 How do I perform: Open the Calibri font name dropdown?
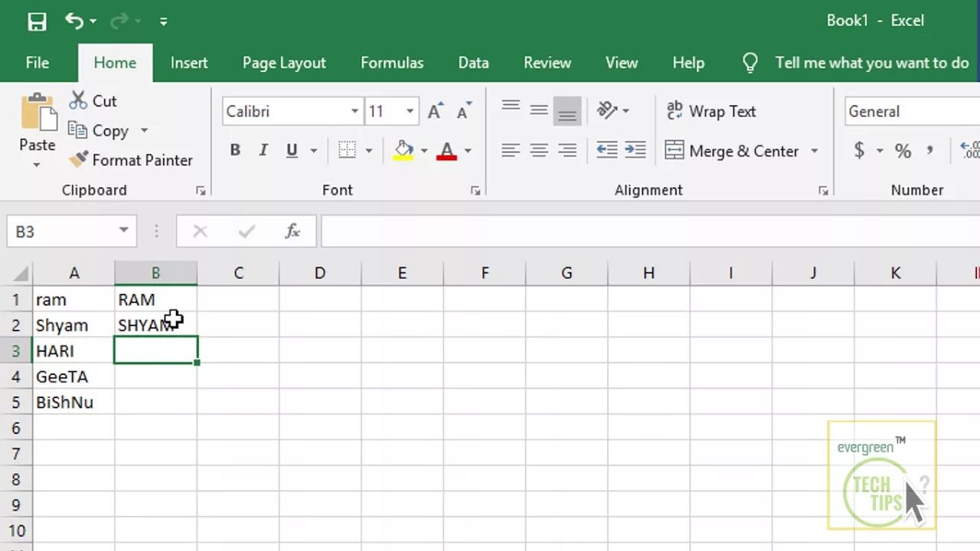point(354,112)
